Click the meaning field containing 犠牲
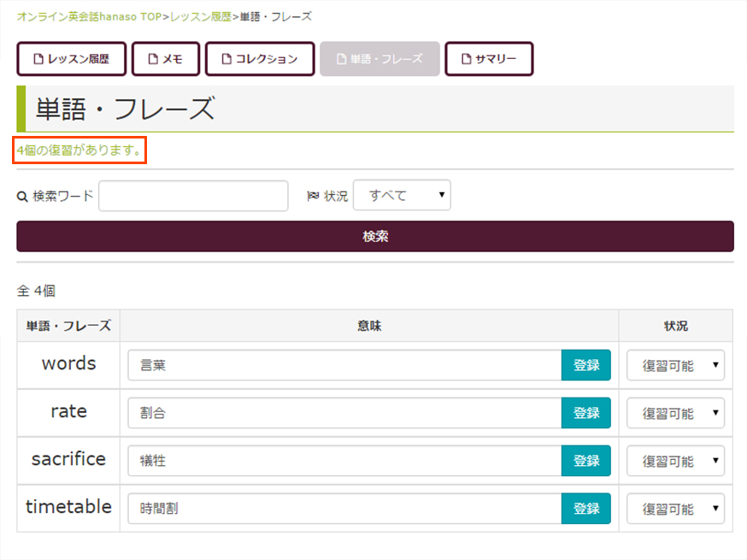 point(345,460)
